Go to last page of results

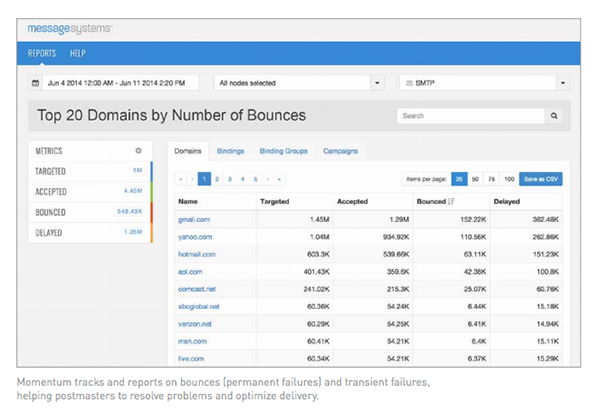point(279,179)
